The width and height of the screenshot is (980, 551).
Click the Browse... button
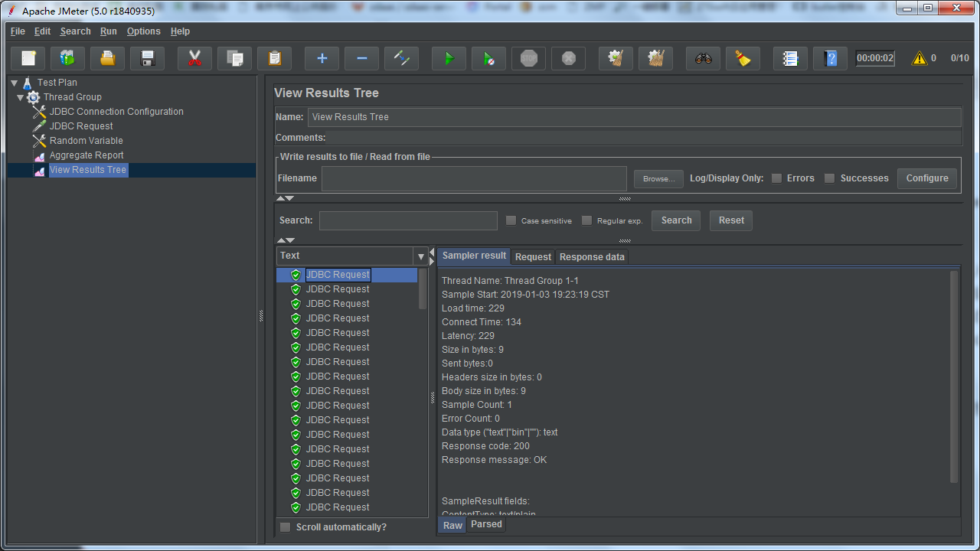coord(658,178)
